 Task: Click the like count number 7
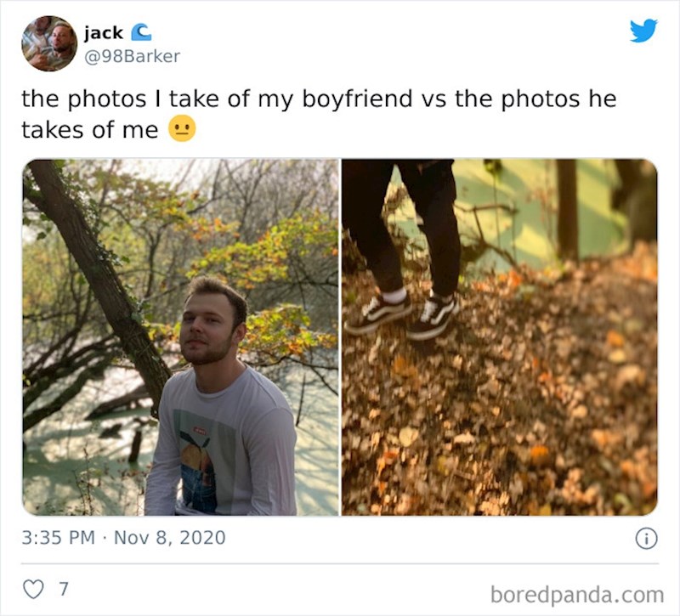62,589
